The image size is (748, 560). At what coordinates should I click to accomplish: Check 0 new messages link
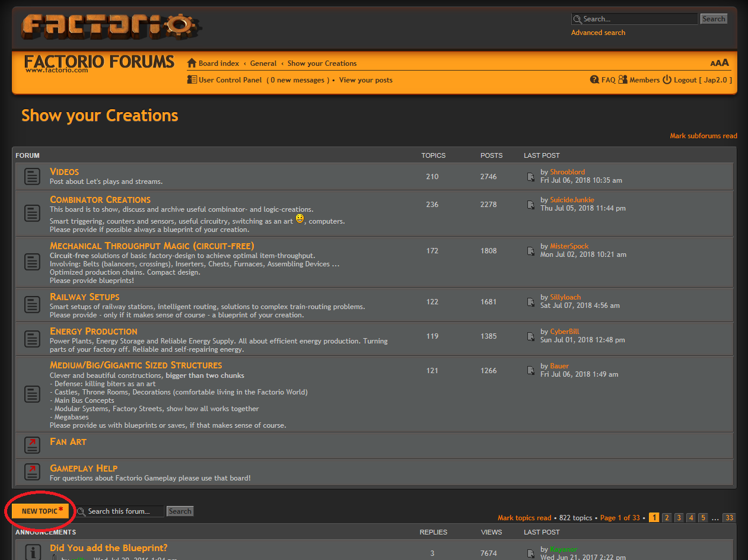[x=298, y=80]
